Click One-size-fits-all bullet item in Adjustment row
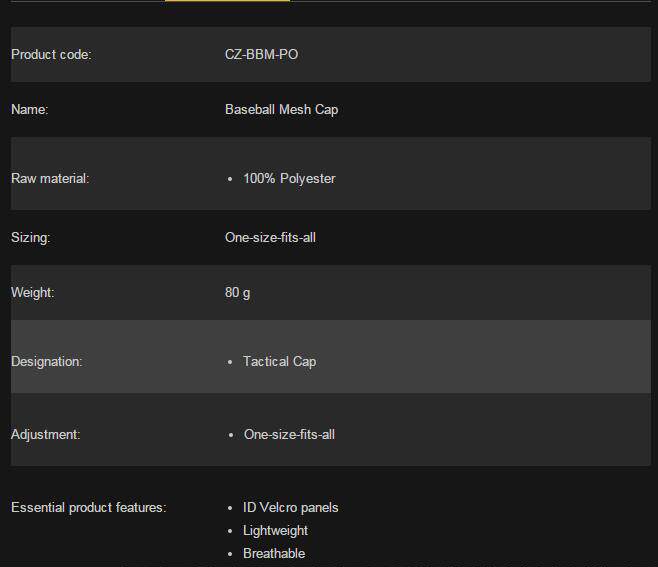Screen dimensions: 658x567 point(289,434)
